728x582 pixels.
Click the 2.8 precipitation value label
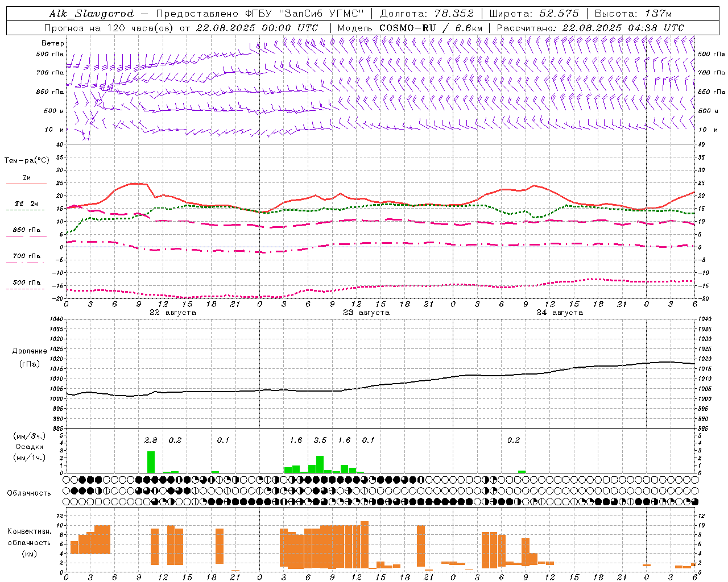[x=151, y=440]
